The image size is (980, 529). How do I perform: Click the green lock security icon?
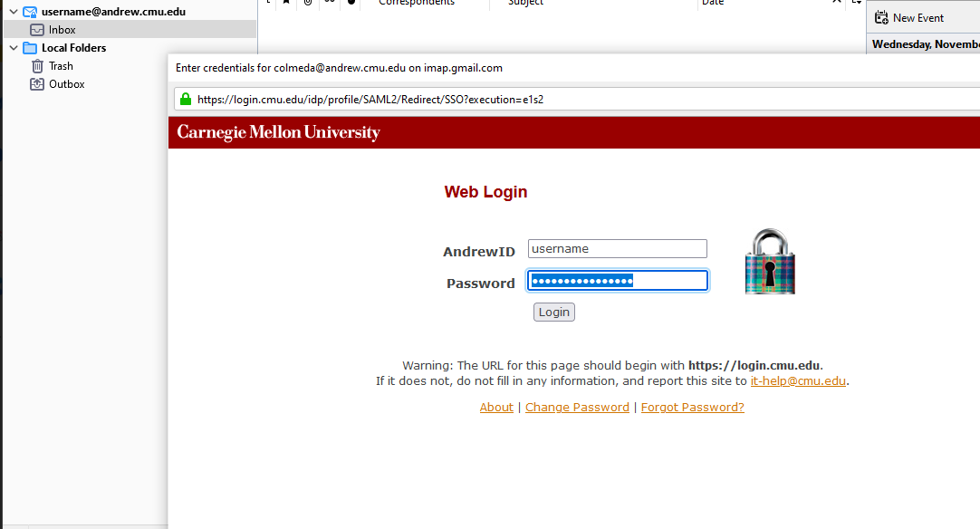point(185,99)
